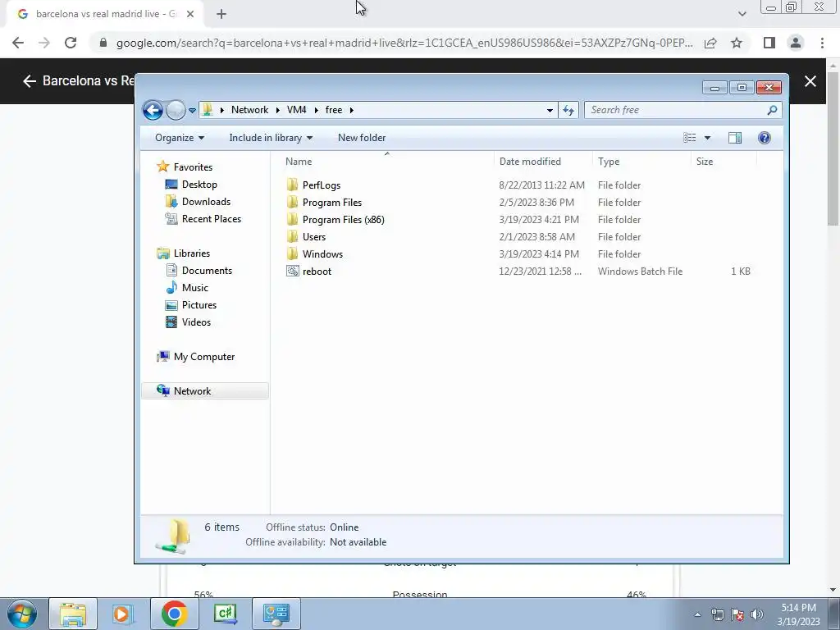Click Chrome URL address bar
The image size is (840, 630).
coord(404,43)
